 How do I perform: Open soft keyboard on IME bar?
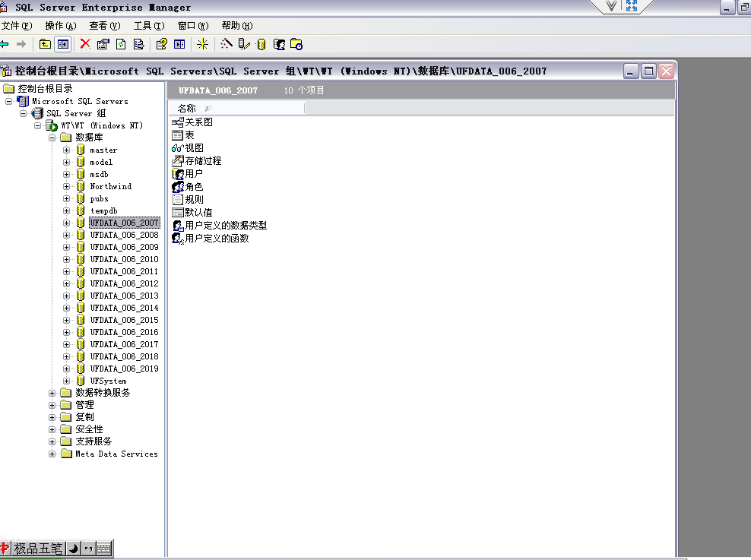click(104, 549)
